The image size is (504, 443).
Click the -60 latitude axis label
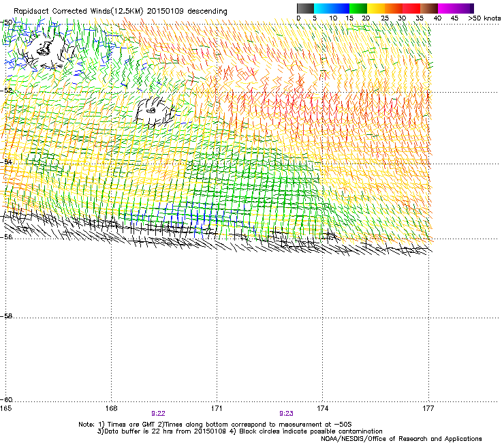tap(6, 399)
